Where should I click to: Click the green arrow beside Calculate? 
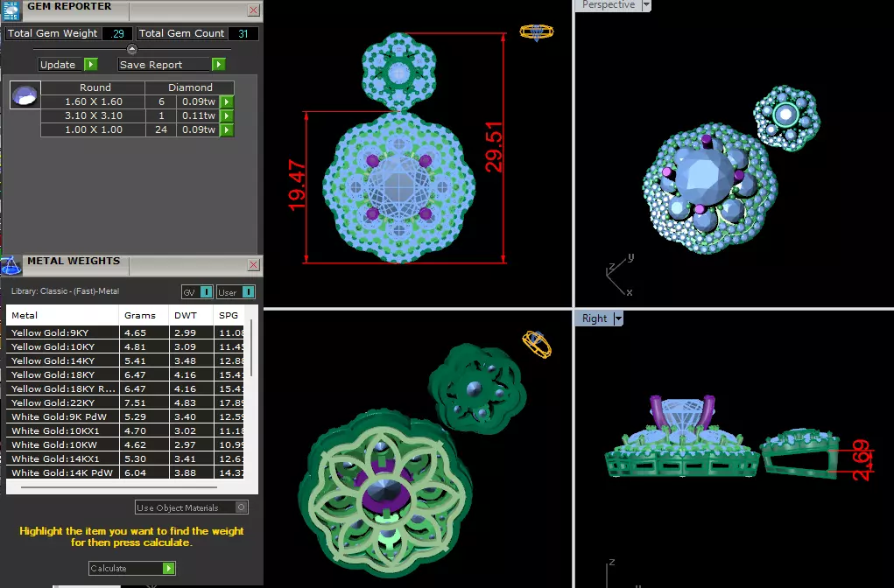[168, 568]
